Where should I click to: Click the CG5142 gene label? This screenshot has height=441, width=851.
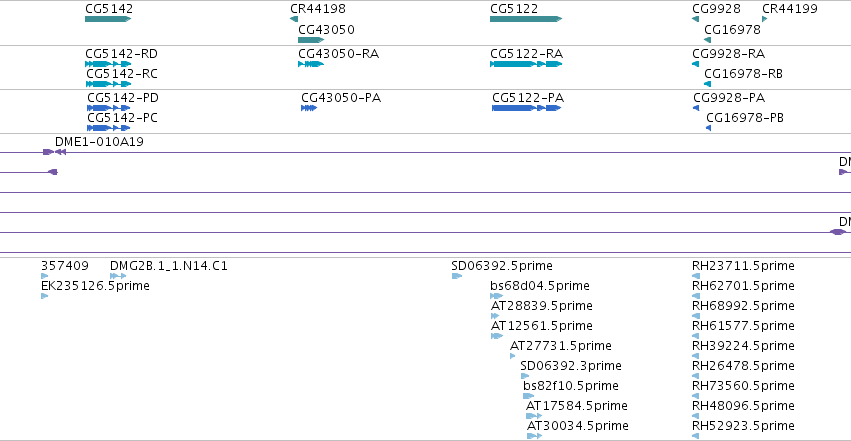(109, 9)
